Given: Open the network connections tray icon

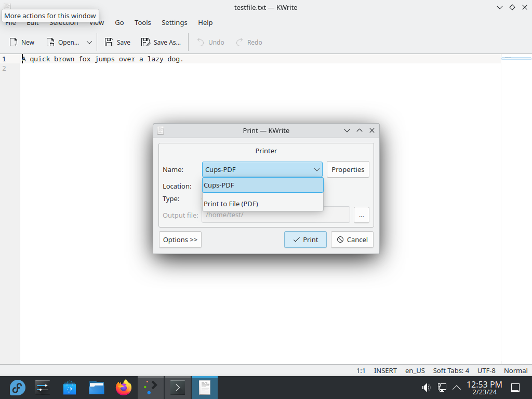Looking at the screenshot, I should tap(442, 388).
